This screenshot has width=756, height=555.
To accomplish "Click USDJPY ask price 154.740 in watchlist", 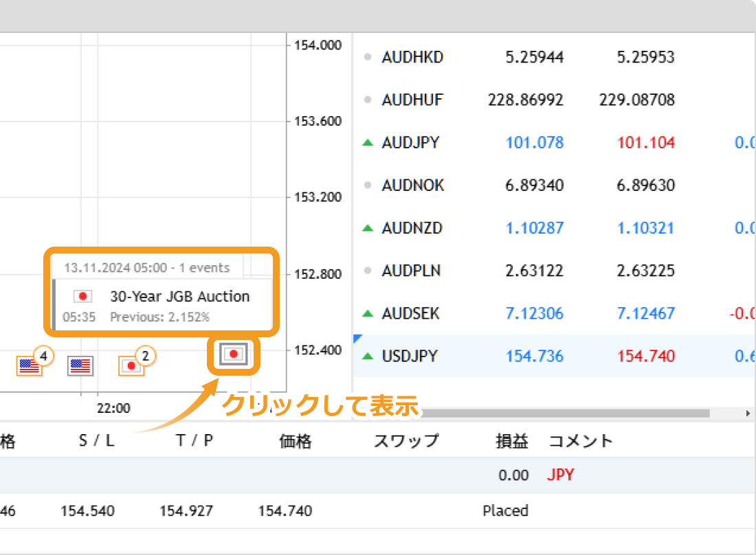I will point(645,356).
